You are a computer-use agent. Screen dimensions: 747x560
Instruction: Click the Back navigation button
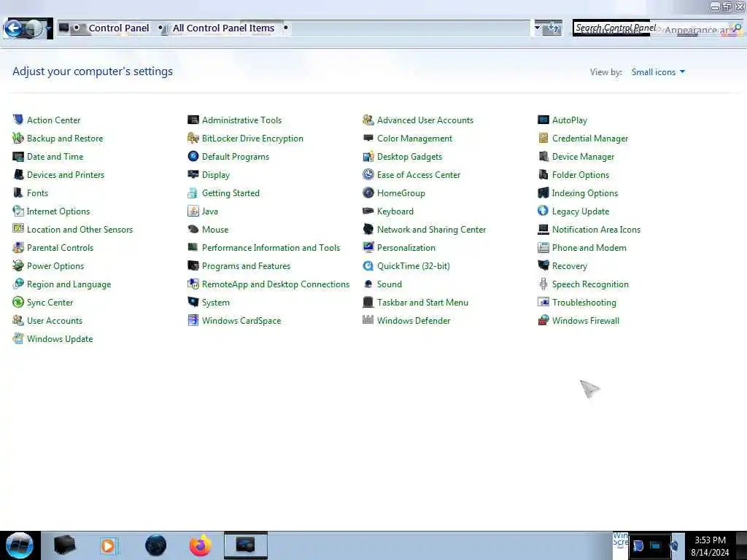pos(13,28)
